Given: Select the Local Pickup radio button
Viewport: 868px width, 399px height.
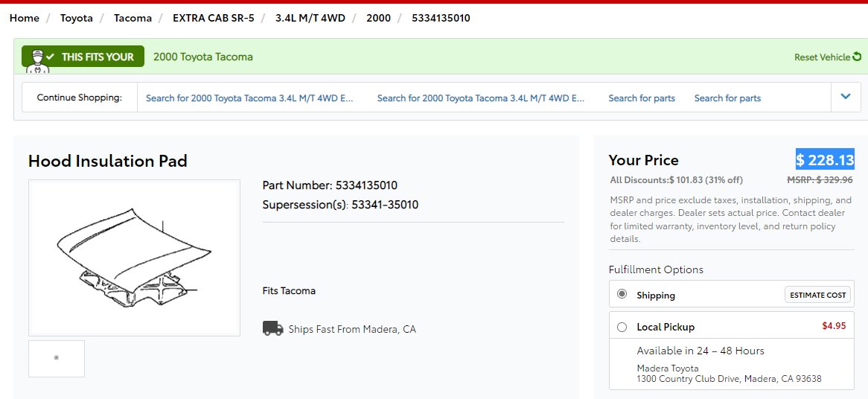Looking at the screenshot, I should 622,327.
